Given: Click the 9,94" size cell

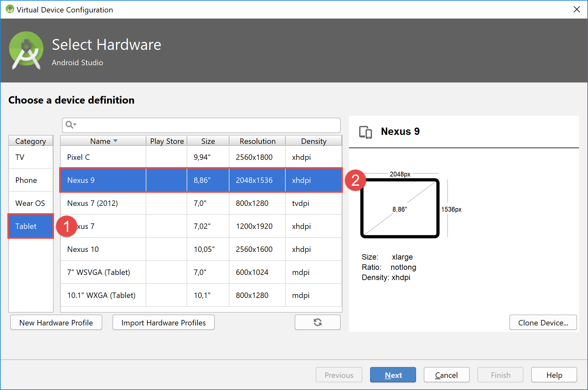Looking at the screenshot, I should tap(208, 157).
